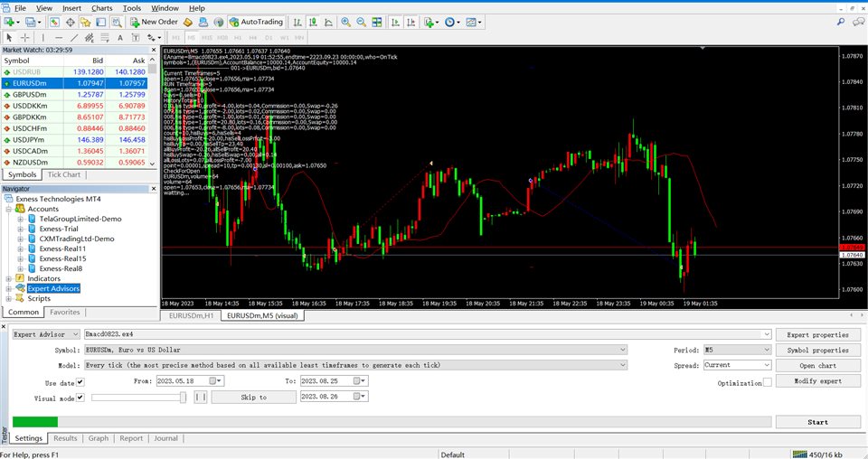868x459 pixels.
Task: Switch to the Favorites tab in Navigator
Action: coord(65,313)
